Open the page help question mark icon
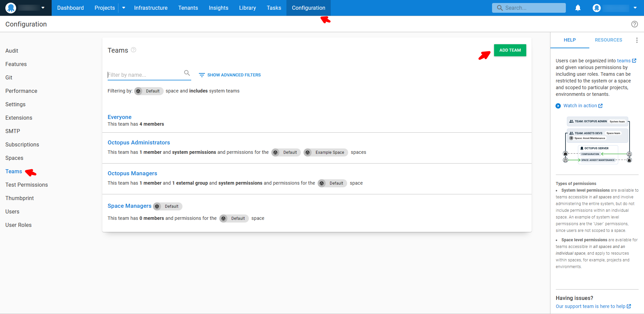Image resolution: width=644 pixels, height=314 pixels. point(635,24)
